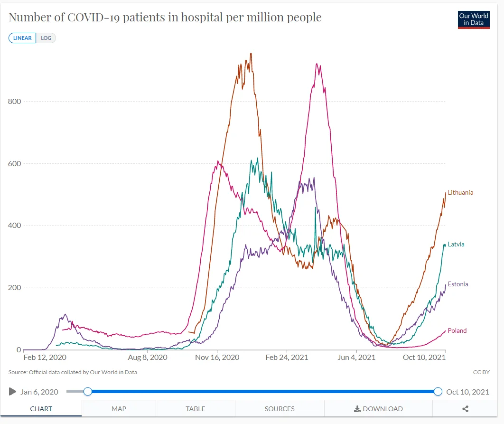This screenshot has width=504, height=424.
Task: Click the share icon
Action: click(465, 408)
